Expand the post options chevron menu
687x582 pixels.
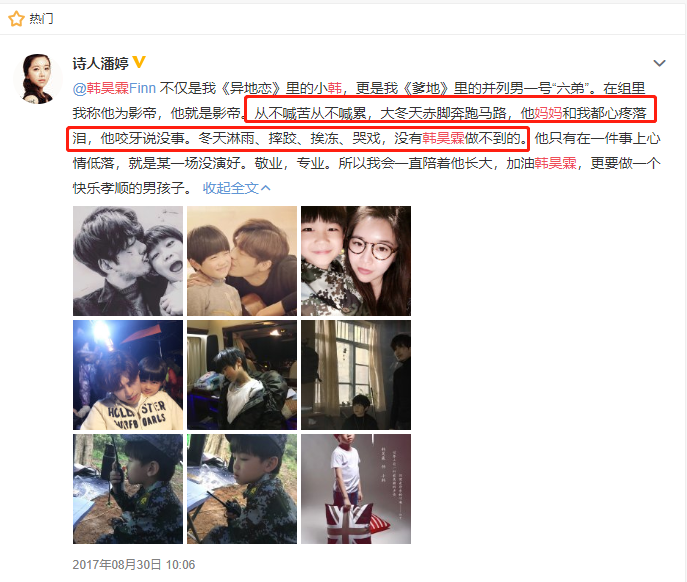pyautogui.click(x=659, y=64)
